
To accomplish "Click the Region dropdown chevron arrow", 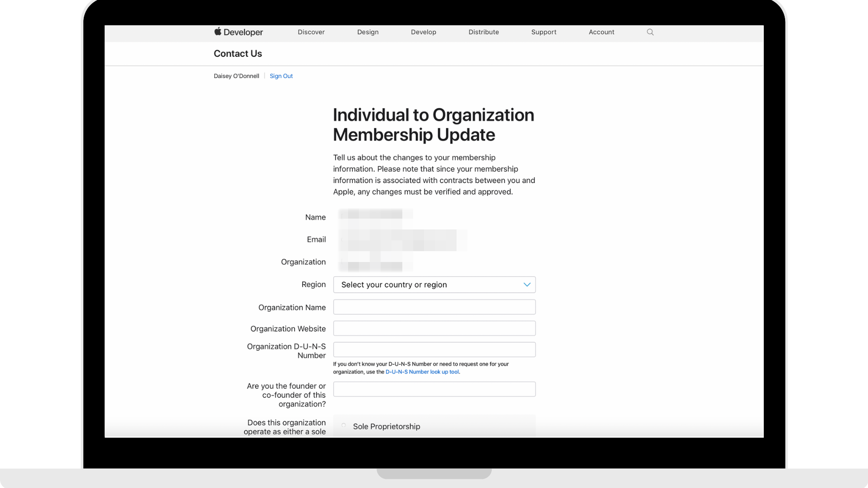I will 527,285.
